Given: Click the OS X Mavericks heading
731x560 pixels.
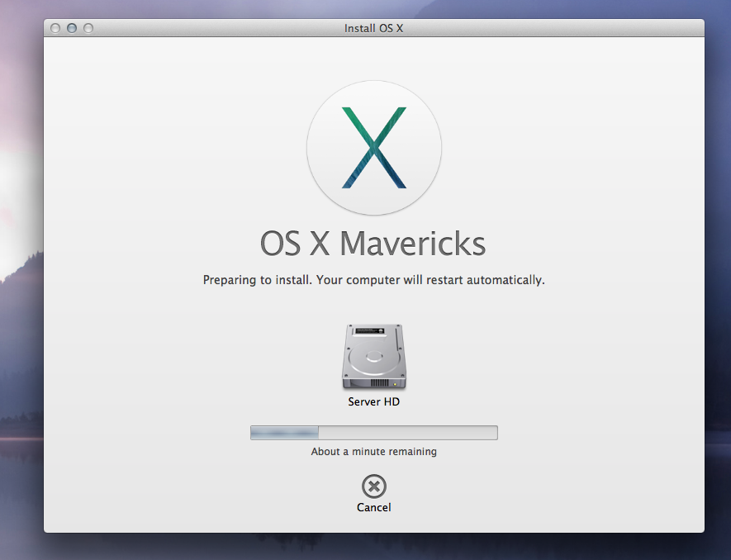Looking at the screenshot, I should click(373, 244).
